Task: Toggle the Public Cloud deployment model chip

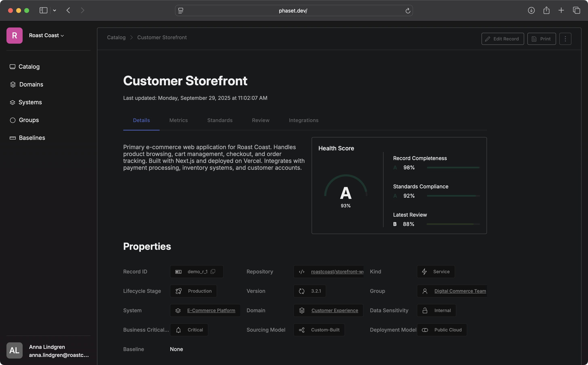Action: coord(442,330)
